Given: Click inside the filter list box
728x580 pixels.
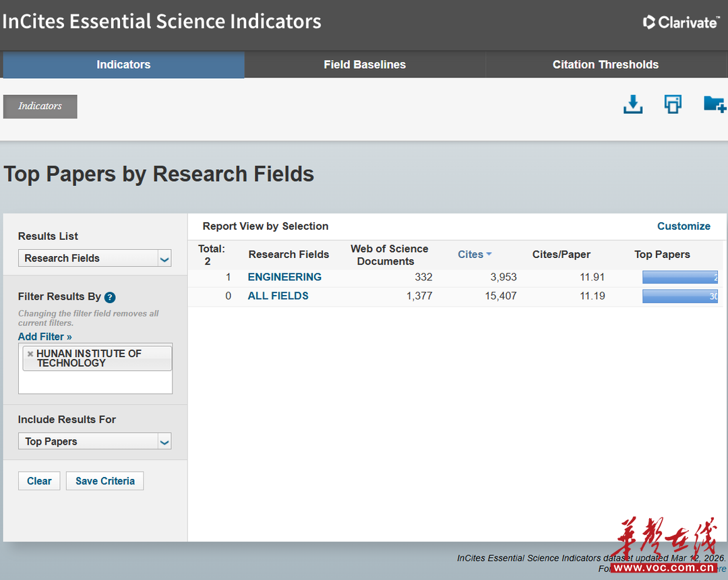Looking at the screenshot, I should 94,382.
